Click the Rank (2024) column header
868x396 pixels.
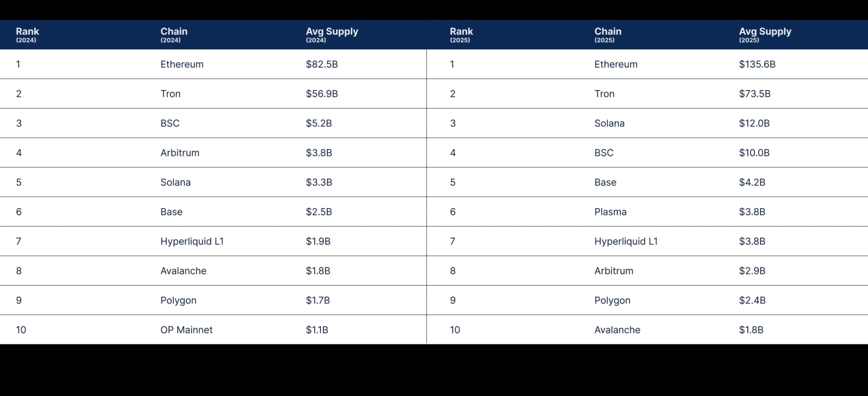pos(27,34)
